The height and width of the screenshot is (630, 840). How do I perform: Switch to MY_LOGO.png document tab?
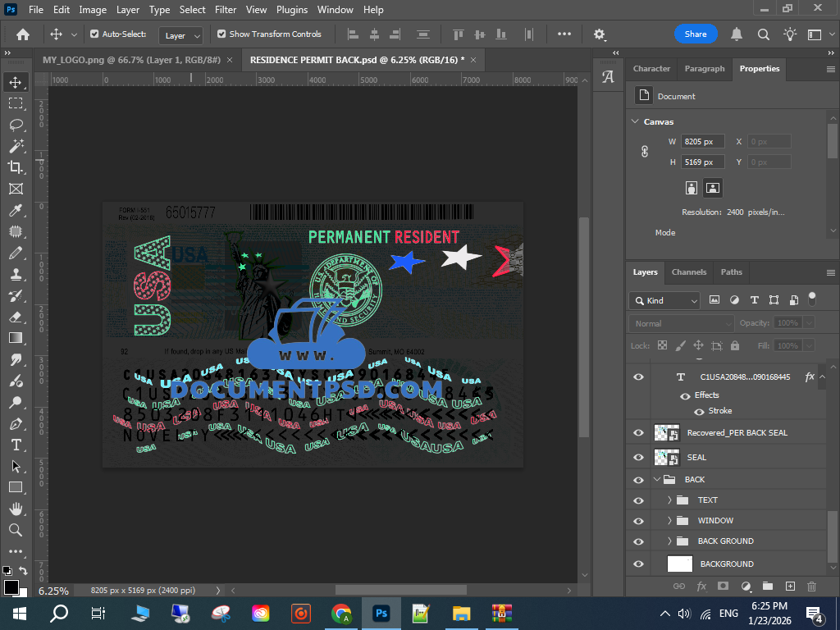(x=131, y=60)
